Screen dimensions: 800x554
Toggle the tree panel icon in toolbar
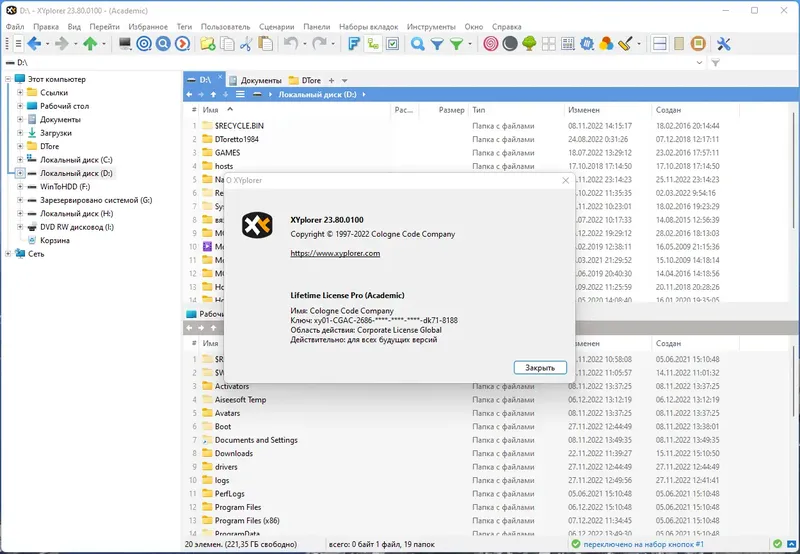pos(373,44)
